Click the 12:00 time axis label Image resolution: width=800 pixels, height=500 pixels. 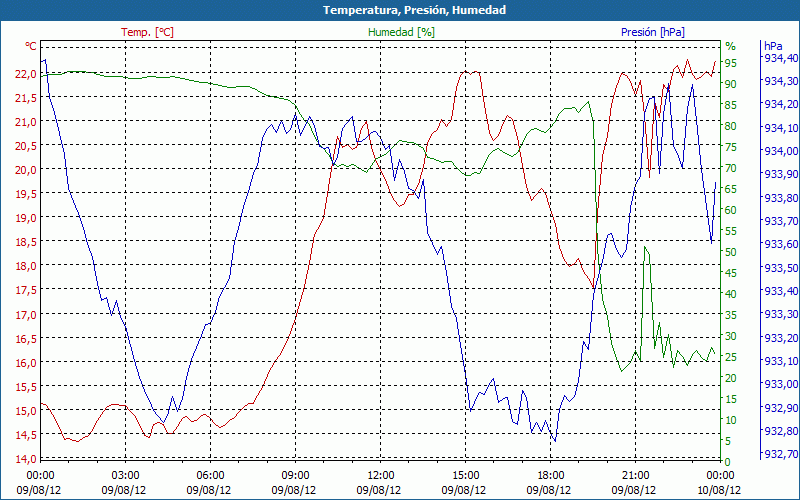coord(380,476)
